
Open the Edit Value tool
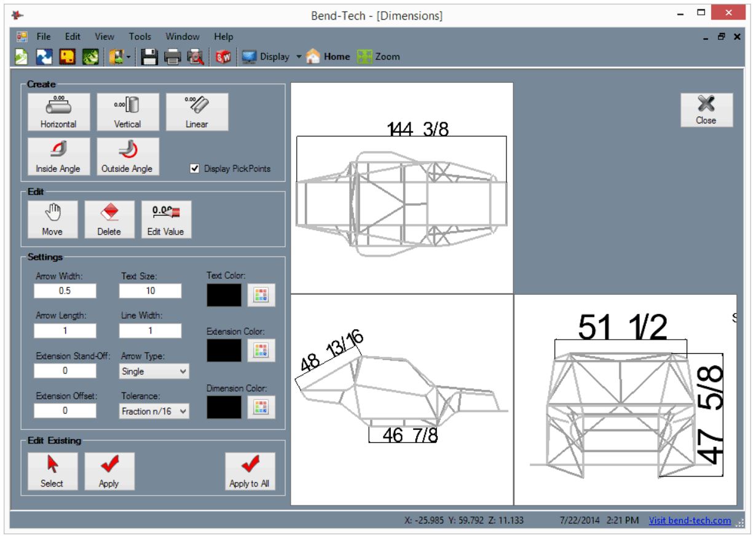(x=166, y=220)
